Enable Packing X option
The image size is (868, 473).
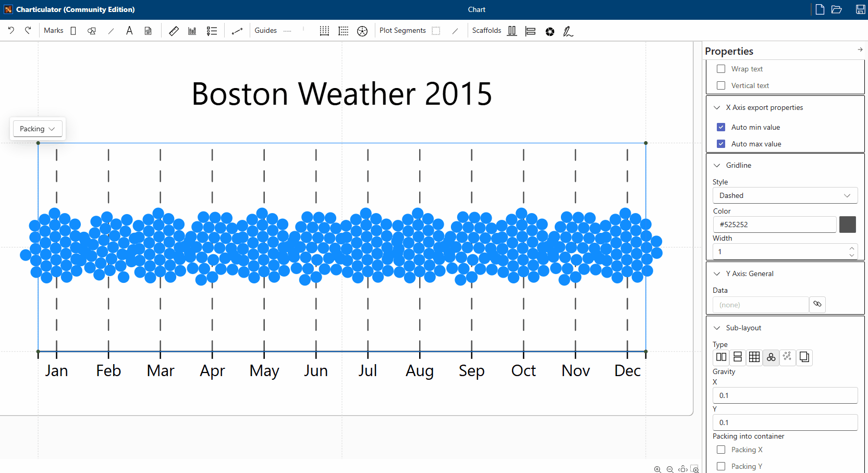click(721, 450)
